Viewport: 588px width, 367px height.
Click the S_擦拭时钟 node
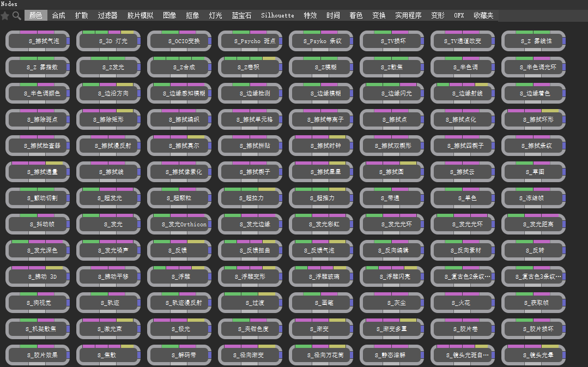tap(321, 146)
